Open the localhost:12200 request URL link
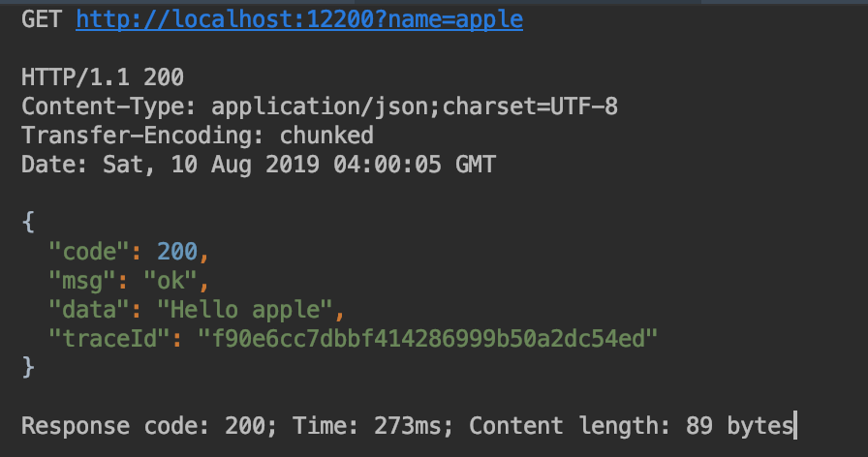This screenshot has height=457, width=868. 298,19
